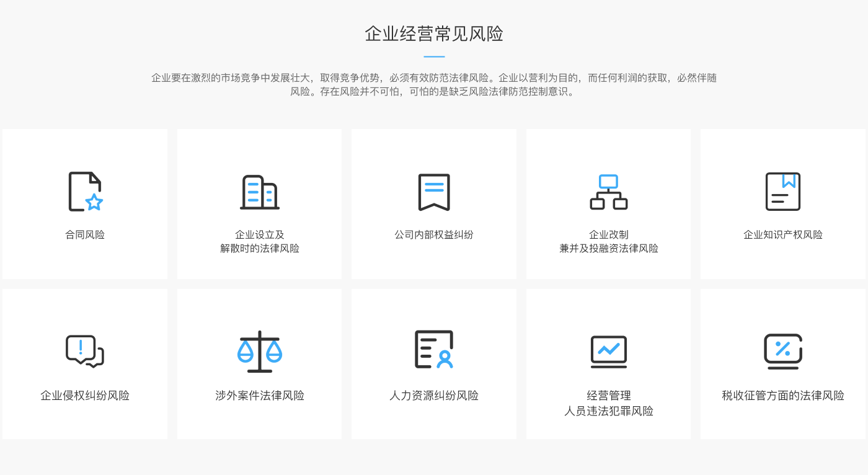This screenshot has height=475, width=868.
Task: Open the 合同风险 link
Action: tap(85, 235)
